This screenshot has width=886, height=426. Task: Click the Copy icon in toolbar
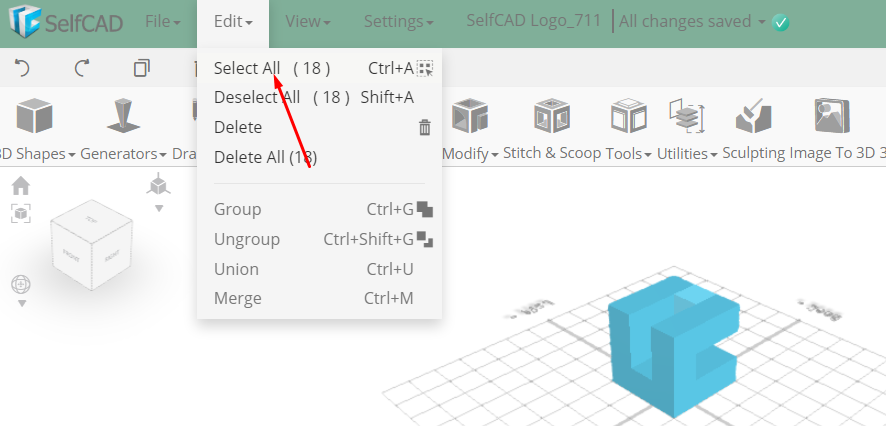141,68
